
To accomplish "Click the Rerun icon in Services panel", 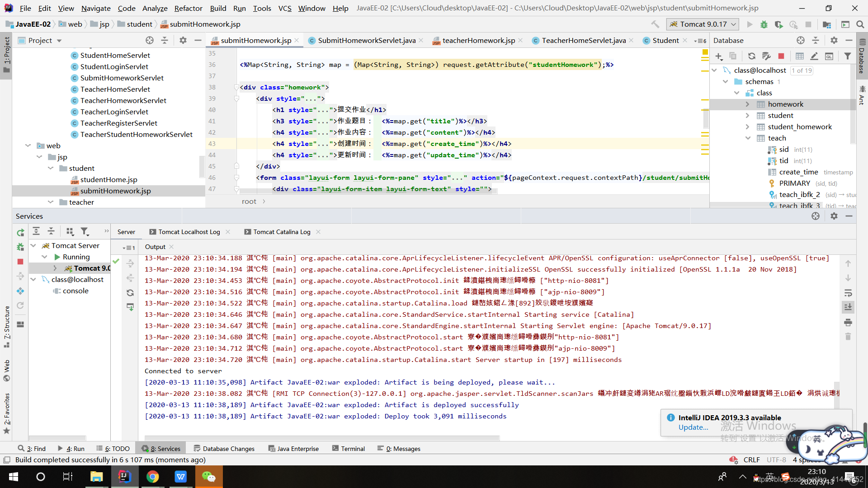I will (x=20, y=233).
